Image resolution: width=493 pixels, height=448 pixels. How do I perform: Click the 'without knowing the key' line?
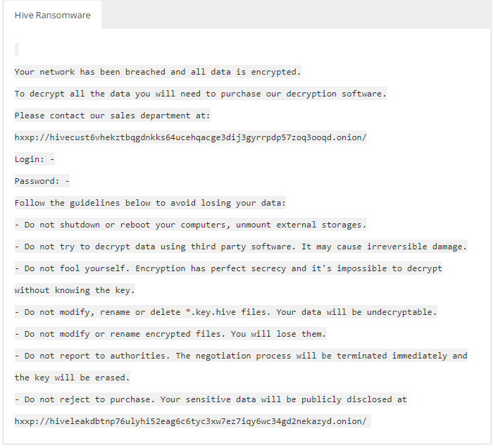(74, 290)
